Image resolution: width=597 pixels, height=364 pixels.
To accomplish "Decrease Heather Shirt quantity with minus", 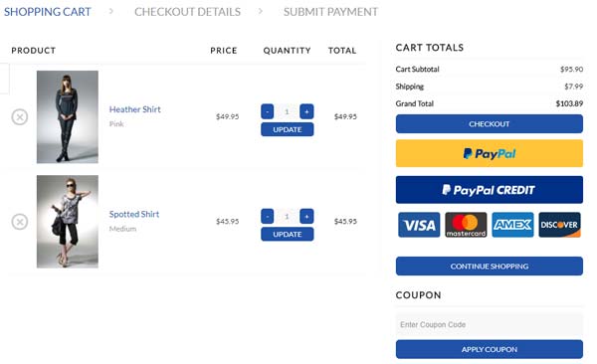I will pos(268,111).
